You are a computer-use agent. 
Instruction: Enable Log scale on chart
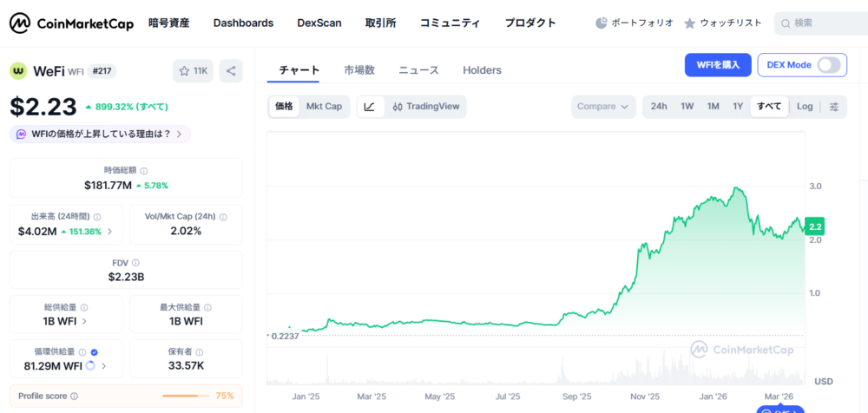(805, 107)
